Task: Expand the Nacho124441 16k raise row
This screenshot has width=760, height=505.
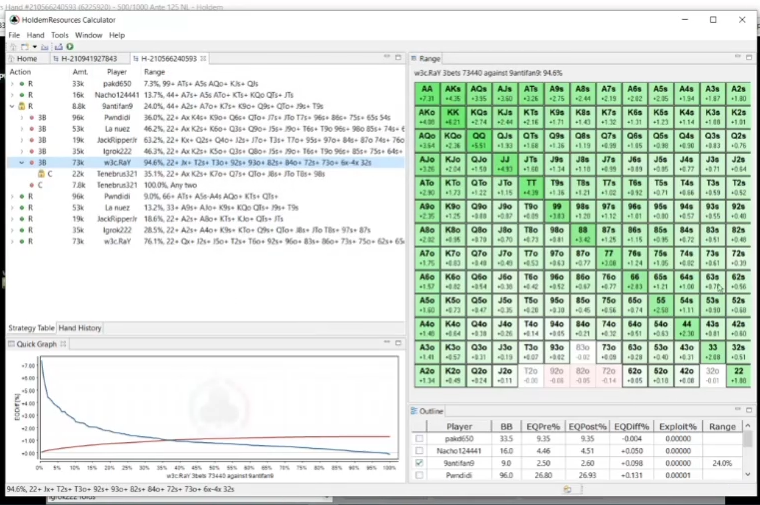Action: pyautogui.click(x=12, y=95)
